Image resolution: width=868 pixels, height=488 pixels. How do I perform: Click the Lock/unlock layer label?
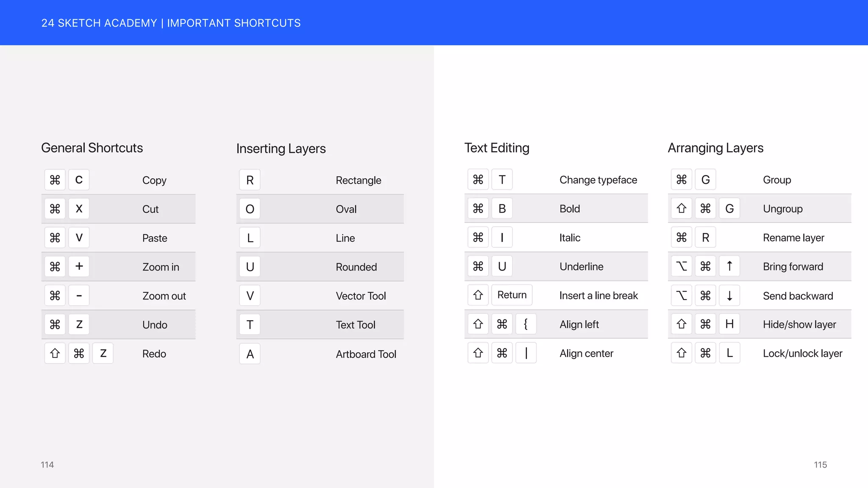coord(803,353)
